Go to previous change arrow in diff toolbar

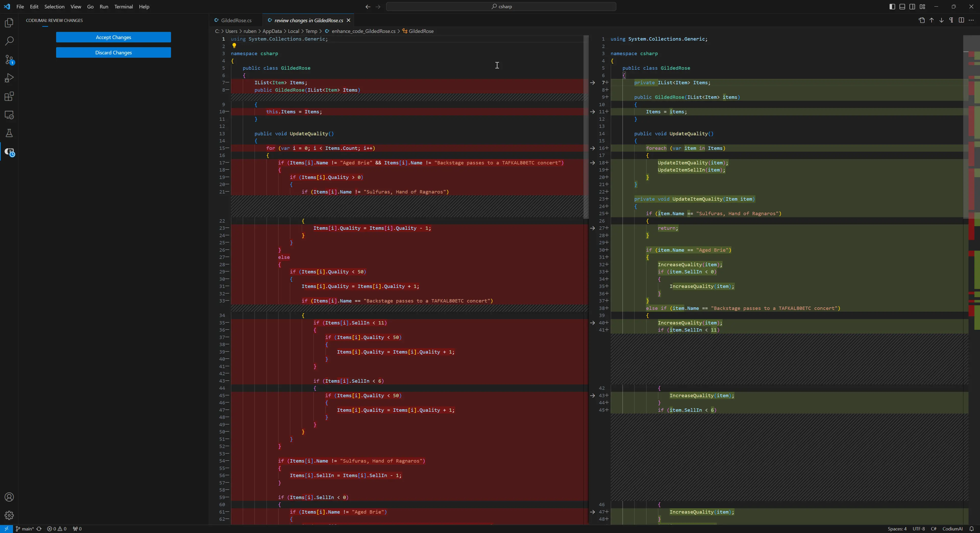pos(931,20)
